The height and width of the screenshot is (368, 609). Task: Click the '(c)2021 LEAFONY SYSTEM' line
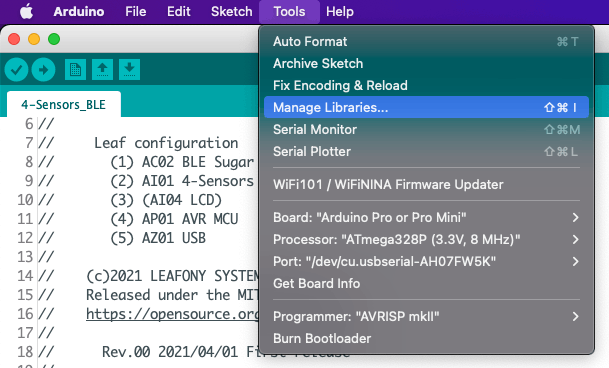(x=172, y=276)
